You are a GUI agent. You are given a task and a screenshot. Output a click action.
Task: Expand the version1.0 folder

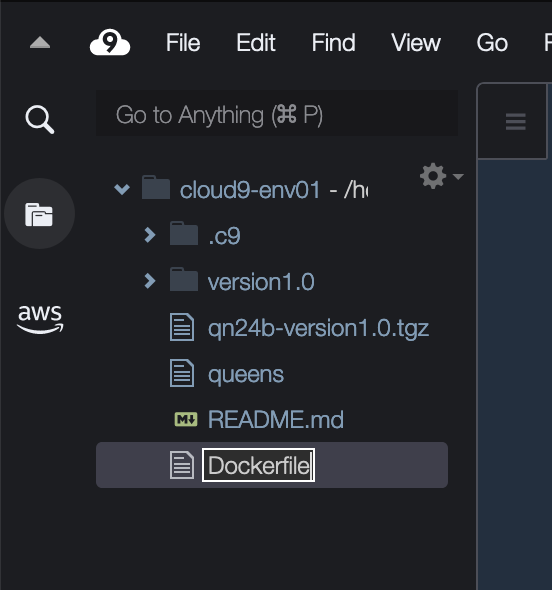tap(150, 281)
